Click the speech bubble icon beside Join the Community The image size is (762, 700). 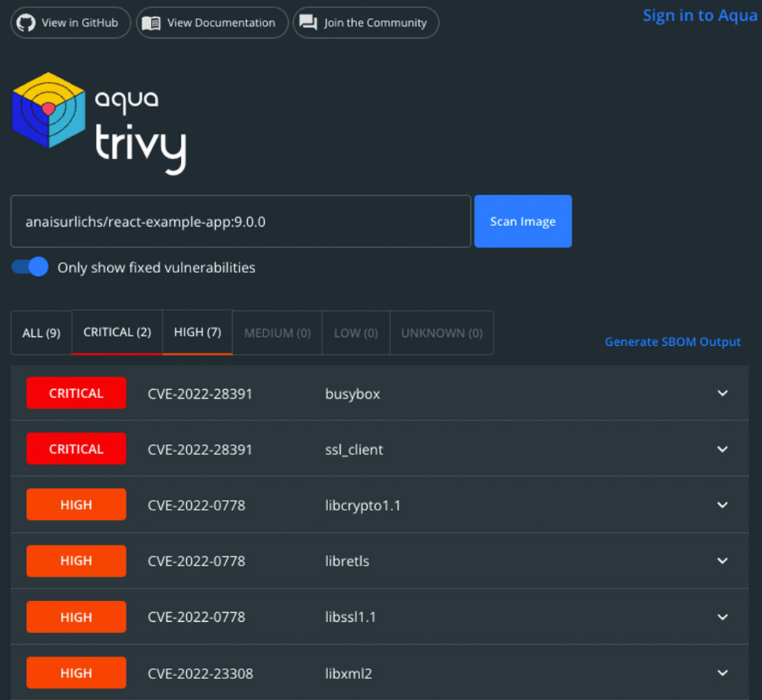point(308,22)
